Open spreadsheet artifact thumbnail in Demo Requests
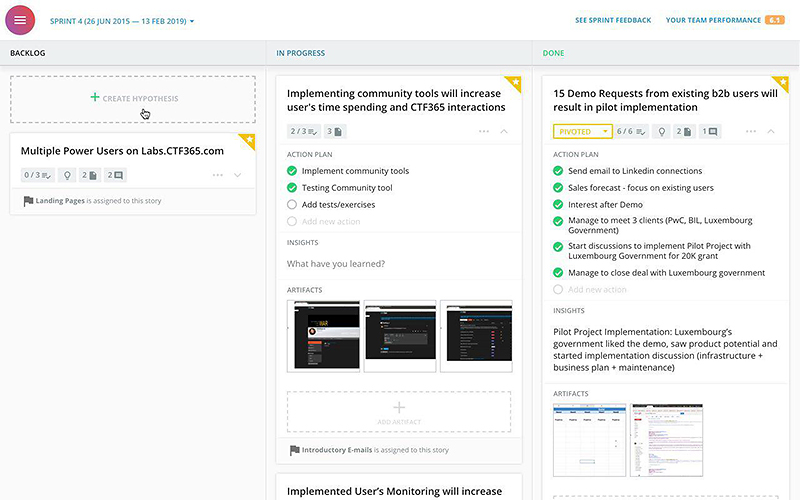800x500 pixels. tap(589, 440)
